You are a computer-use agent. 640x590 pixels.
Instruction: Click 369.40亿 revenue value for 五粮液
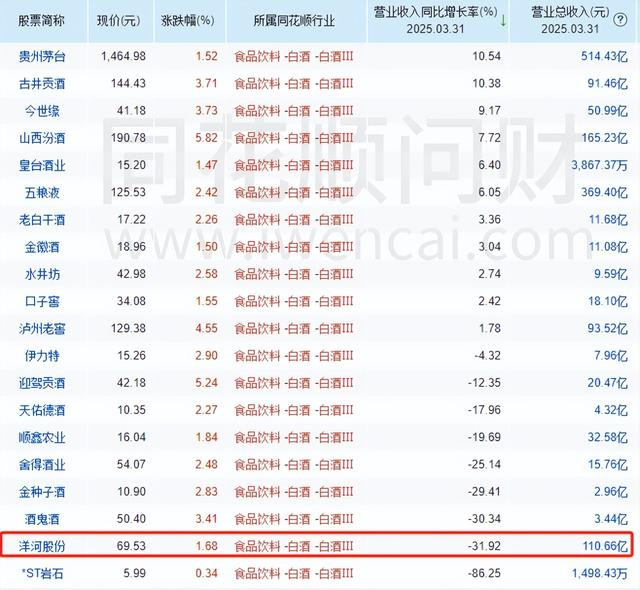tap(604, 193)
